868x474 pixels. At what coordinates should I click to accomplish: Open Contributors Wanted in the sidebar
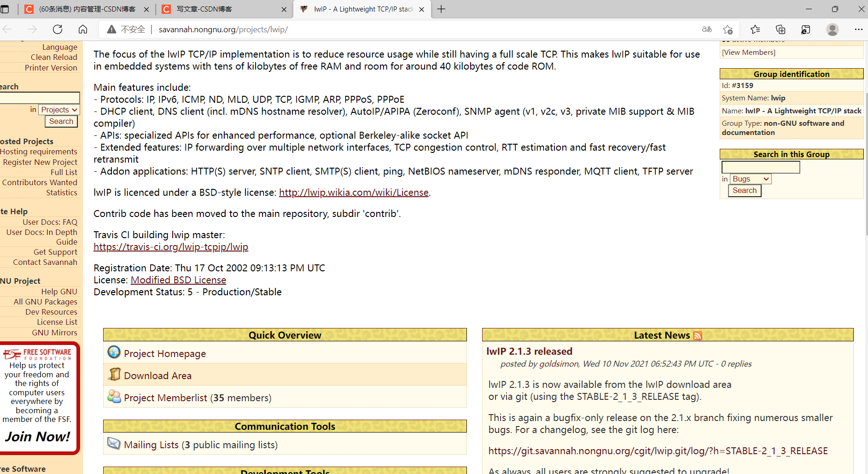point(40,182)
